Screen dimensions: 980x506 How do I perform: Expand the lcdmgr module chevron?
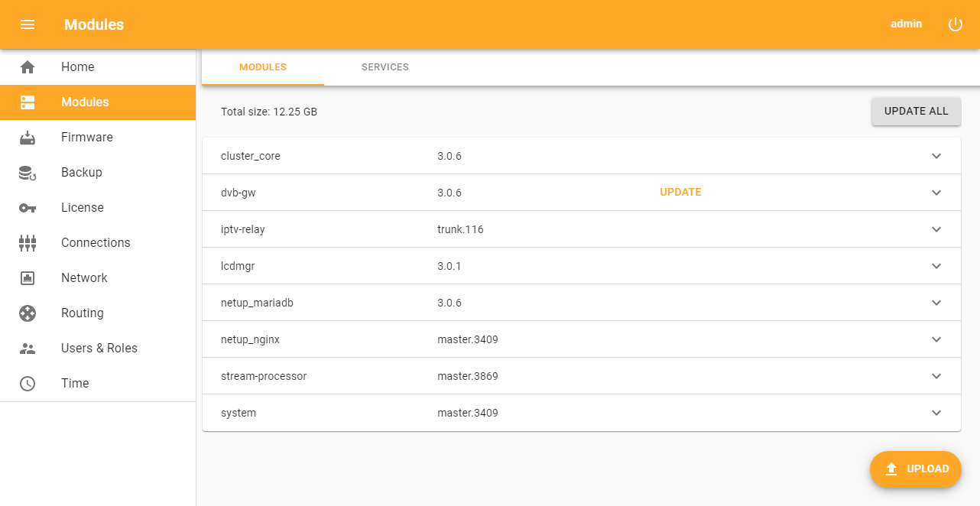click(936, 266)
